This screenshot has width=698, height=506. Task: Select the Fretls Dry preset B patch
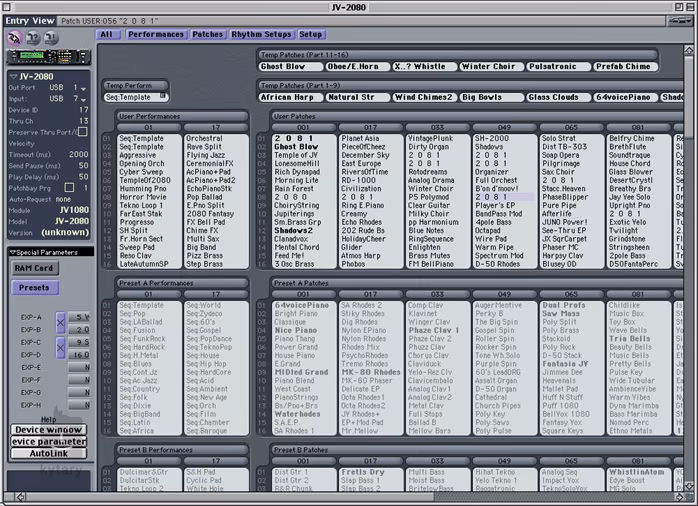pos(362,472)
